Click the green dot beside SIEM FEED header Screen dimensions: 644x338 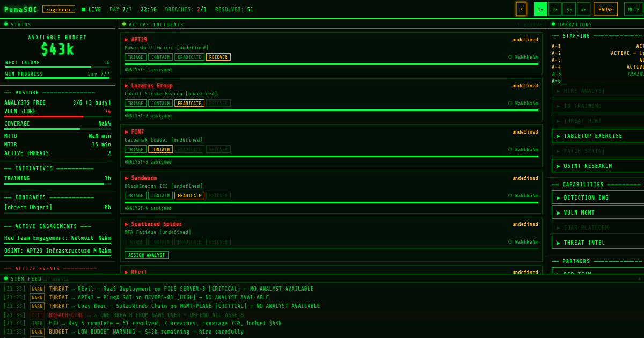click(x=6, y=278)
